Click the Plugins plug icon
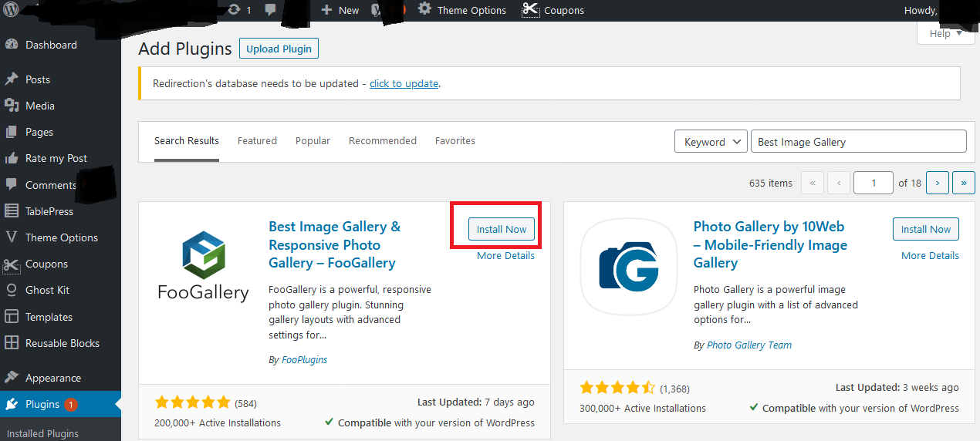The image size is (980, 441). click(12, 404)
